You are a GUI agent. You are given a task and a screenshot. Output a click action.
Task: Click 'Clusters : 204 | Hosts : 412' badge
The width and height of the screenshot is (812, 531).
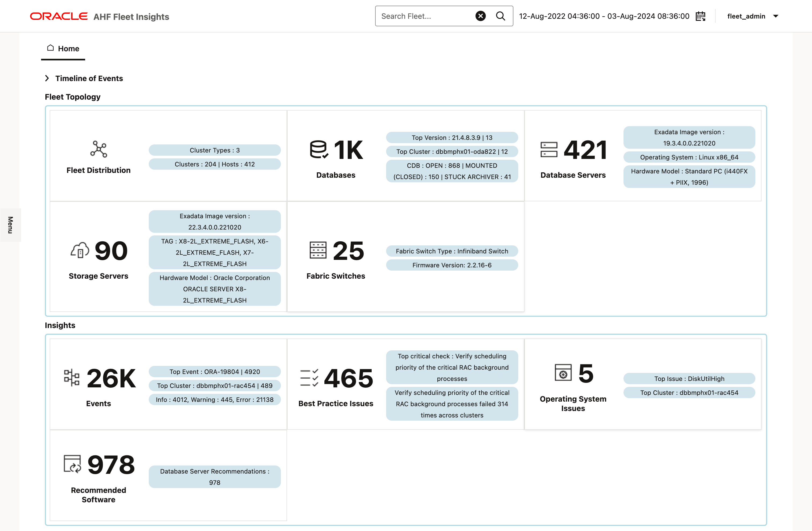pyautogui.click(x=215, y=164)
